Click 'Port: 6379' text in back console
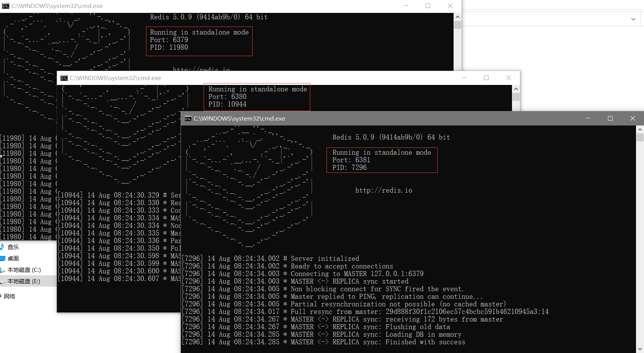644x353 pixels. [169, 40]
